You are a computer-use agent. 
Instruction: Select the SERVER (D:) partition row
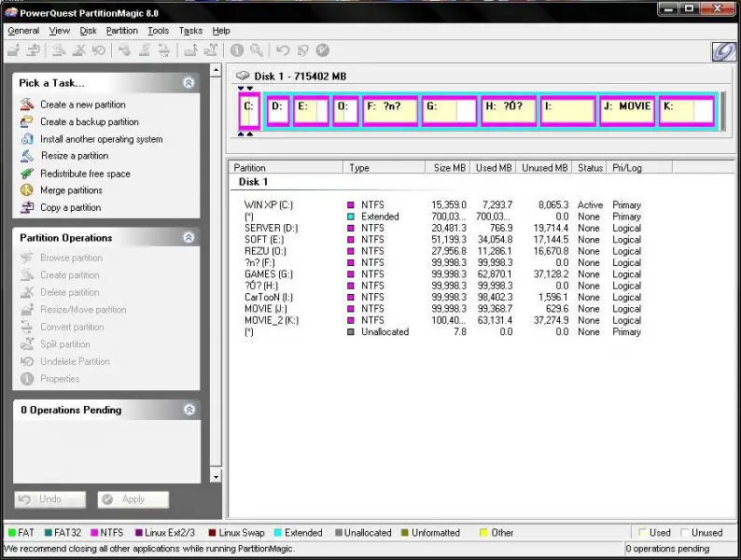pyautogui.click(x=442, y=229)
